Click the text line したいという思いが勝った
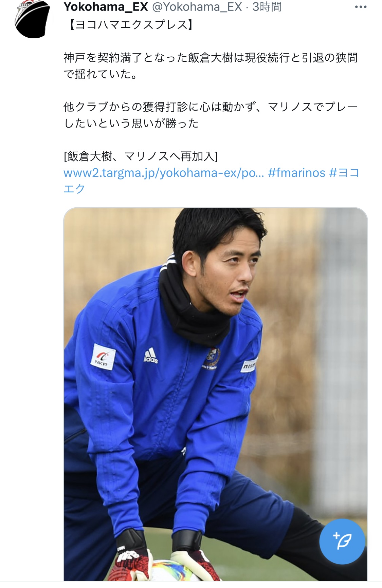Viewport: 382px width, 588px height. pyautogui.click(x=131, y=123)
